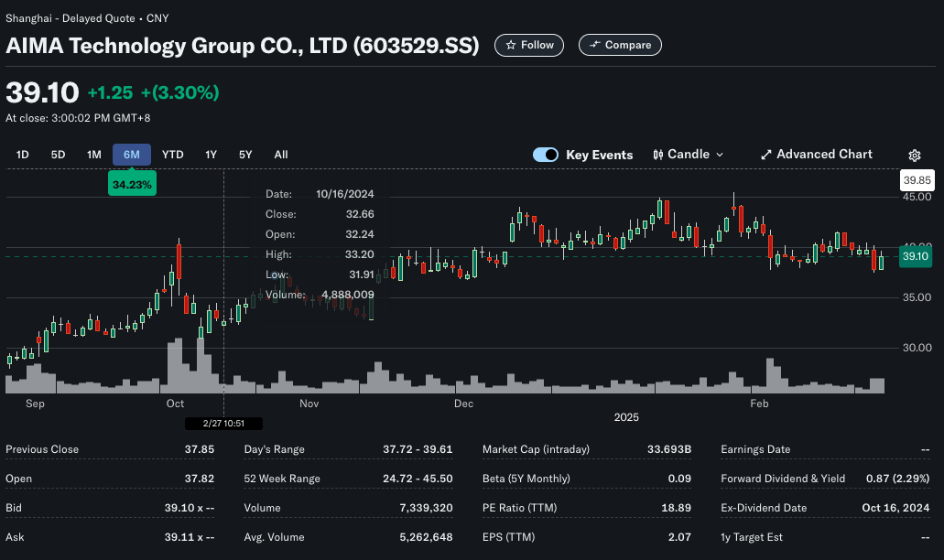
Task: Click the Market Cap value 33.693B
Action: point(669,449)
